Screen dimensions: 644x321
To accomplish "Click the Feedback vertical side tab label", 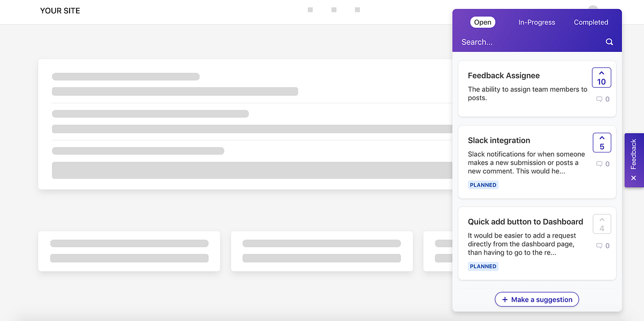I will coord(634,154).
